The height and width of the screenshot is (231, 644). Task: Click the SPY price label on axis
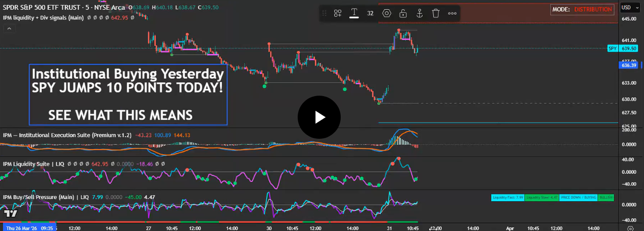tap(613, 49)
